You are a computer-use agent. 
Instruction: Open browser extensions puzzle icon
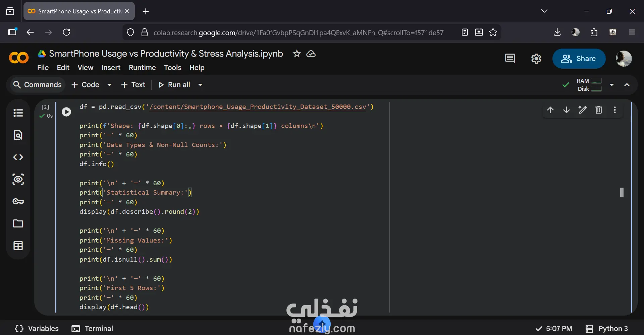coord(594,32)
